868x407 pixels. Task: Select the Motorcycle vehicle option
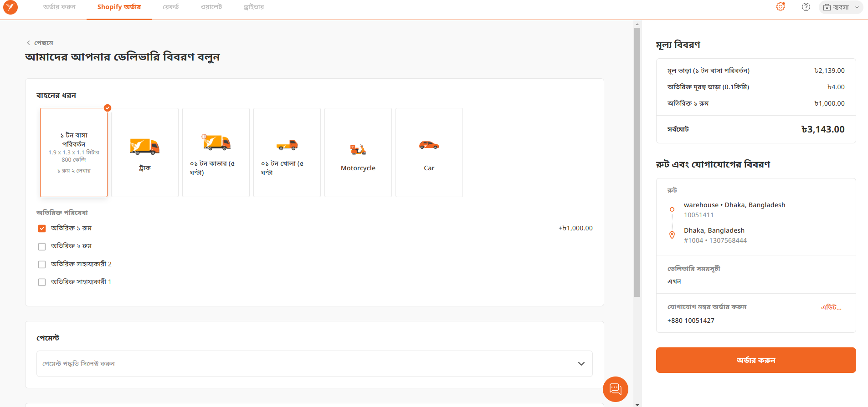(358, 153)
